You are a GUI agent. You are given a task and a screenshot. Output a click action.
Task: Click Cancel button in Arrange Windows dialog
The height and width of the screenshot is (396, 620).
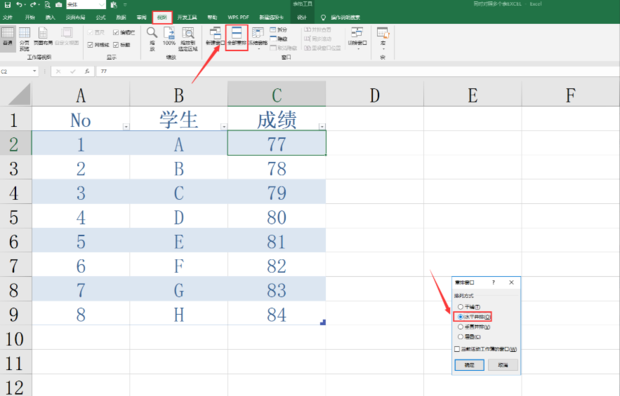click(x=503, y=365)
